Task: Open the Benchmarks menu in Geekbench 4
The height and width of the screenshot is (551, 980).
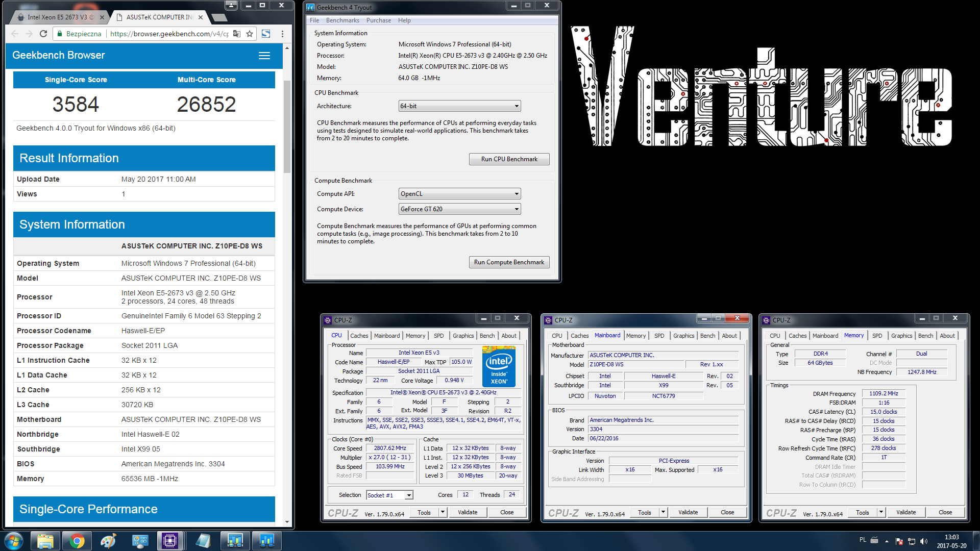Action: coord(342,20)
